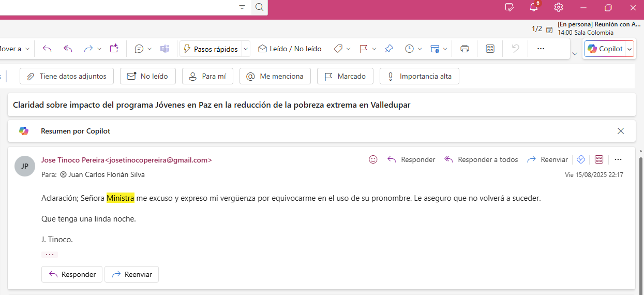
Task: Open Resumen por Copilot summary
Action: [x=76, y=131]
